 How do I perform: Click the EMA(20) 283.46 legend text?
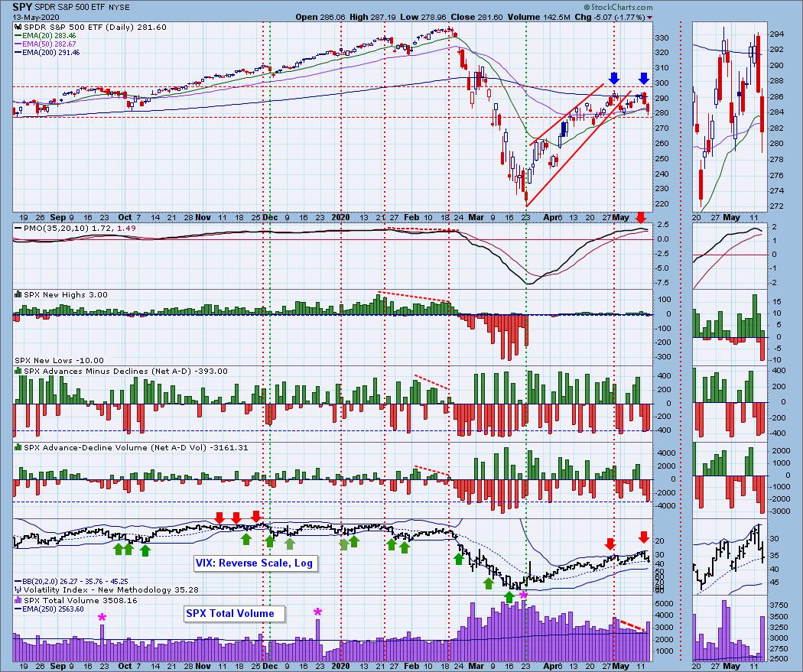coord(49,36)
